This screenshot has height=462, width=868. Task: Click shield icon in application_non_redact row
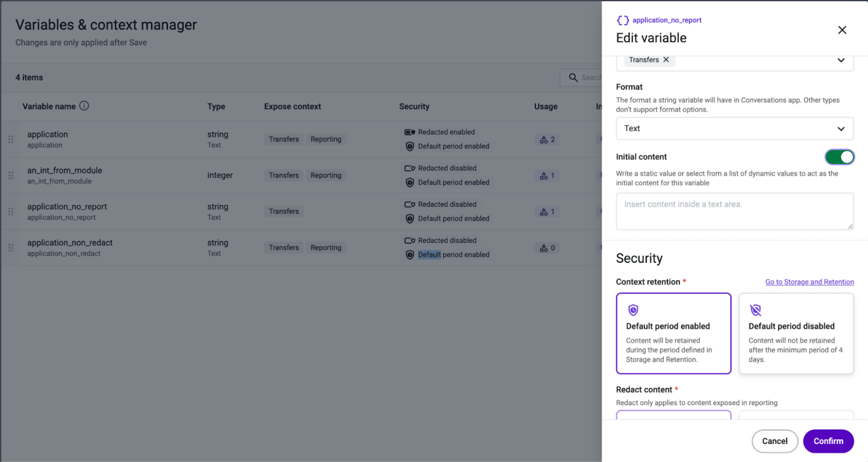pyautogui.click(x=409, y=255)
